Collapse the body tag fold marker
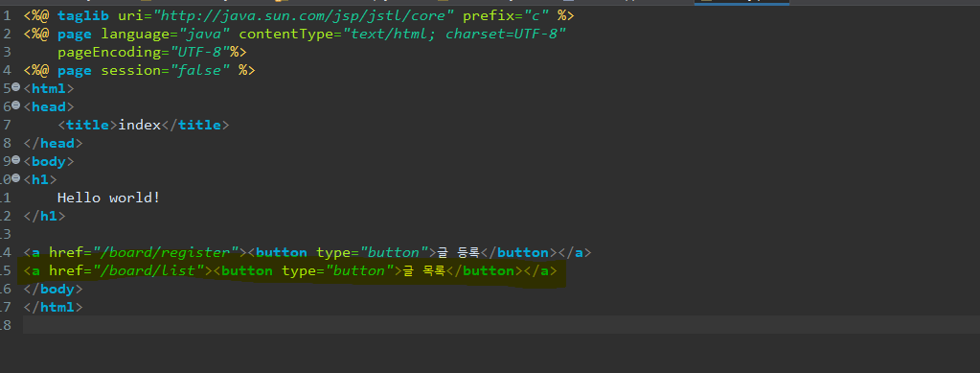 [16, 160]
